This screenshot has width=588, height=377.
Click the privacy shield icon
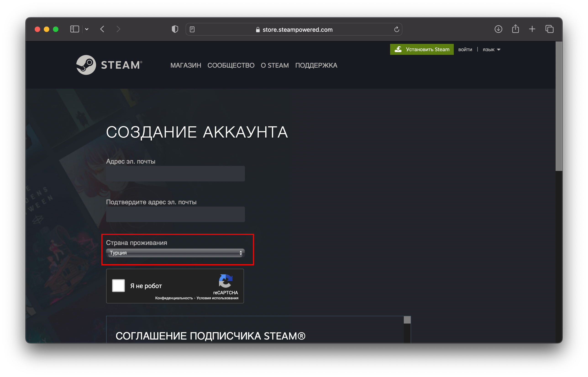pyautogui.click(x=175, y=29)
